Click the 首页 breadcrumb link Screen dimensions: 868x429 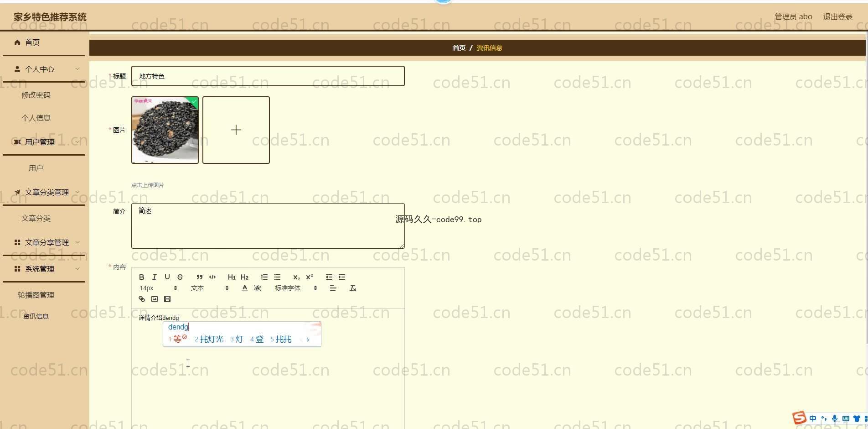[459, 48]
